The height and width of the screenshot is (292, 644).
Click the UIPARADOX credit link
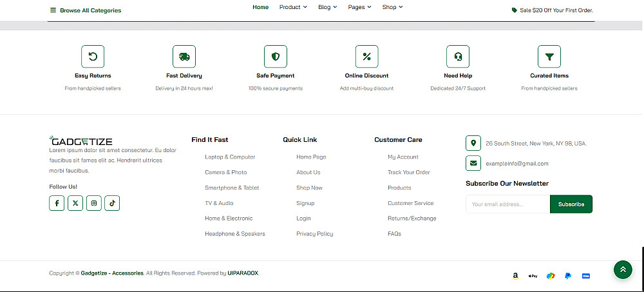[x=243, y=273]
